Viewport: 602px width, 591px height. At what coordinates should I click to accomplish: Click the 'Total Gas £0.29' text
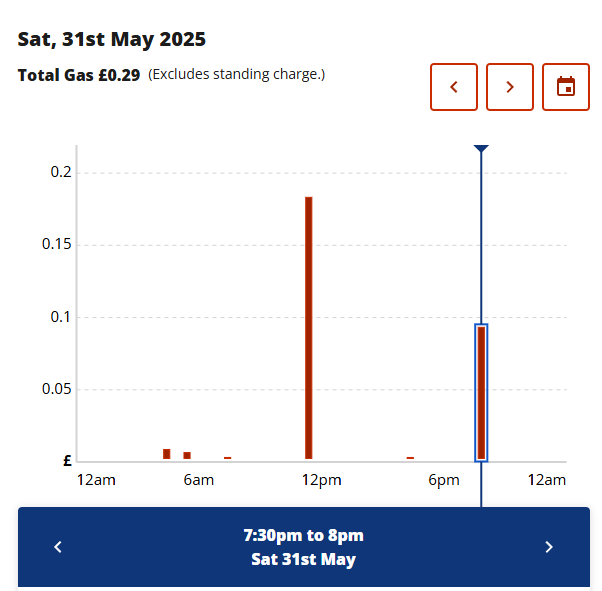pyautogui.click(x=79, y=75)
